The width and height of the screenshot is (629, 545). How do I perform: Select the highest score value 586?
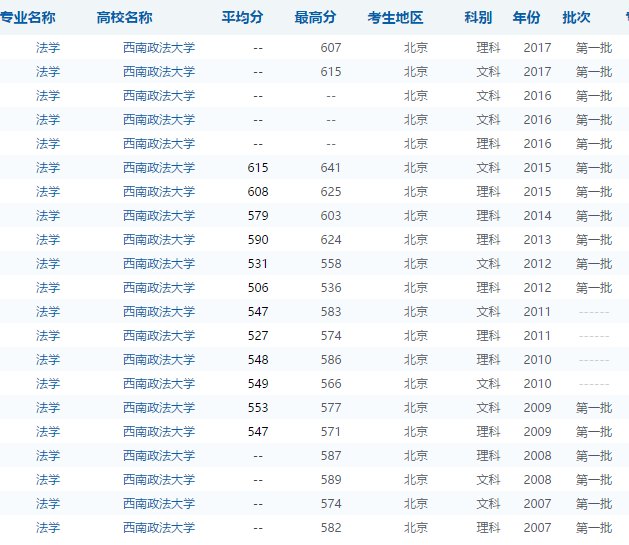tap(331, 360)
